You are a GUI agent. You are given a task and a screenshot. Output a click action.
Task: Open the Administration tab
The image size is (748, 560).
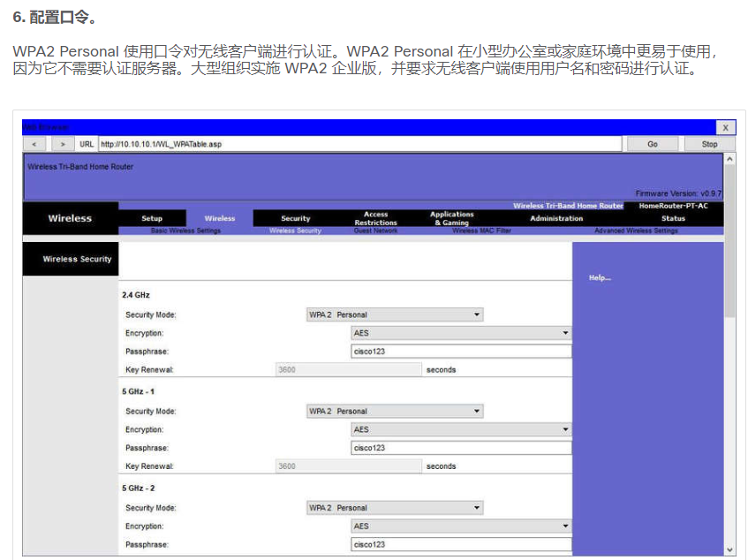pos(555,218)
